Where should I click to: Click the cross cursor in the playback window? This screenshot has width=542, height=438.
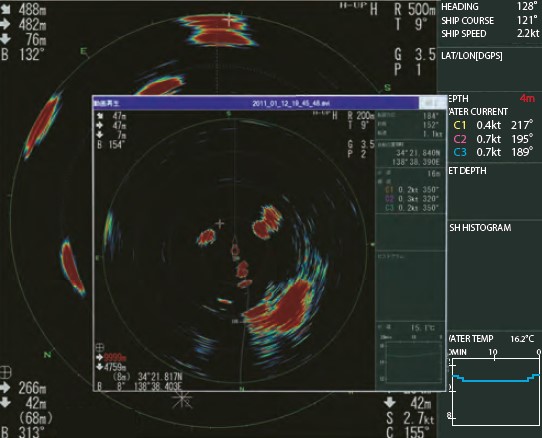click(x=219, y=224)
